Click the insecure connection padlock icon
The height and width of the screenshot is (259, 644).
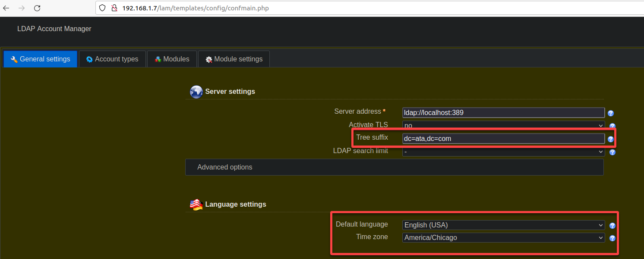114,8
